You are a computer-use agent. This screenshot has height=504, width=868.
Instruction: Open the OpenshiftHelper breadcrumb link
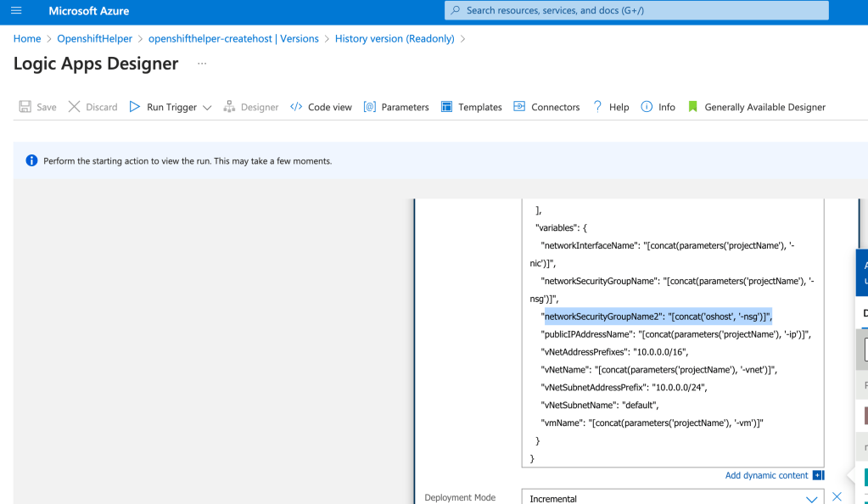pyautogui.click(x=95, y=39)
